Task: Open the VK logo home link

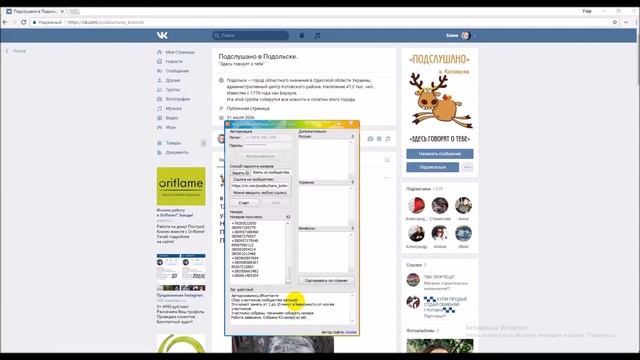Action: [x=162, y=36]
